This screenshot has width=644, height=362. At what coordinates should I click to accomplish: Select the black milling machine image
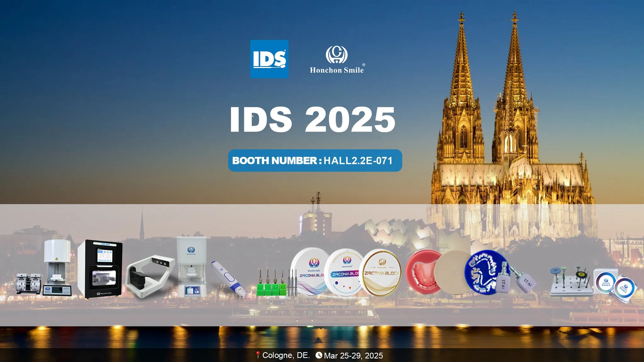pyautogui.click(x=100, y=269)
